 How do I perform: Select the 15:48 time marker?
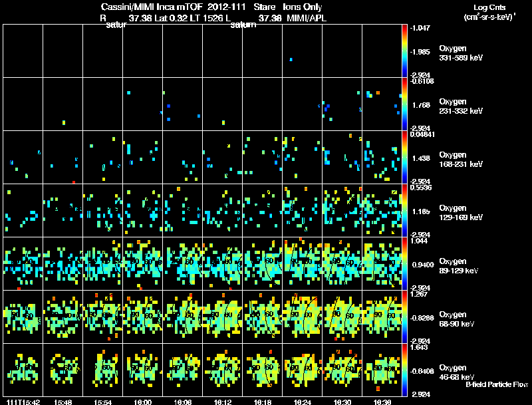pyautogui.click(x=63, y=402)
